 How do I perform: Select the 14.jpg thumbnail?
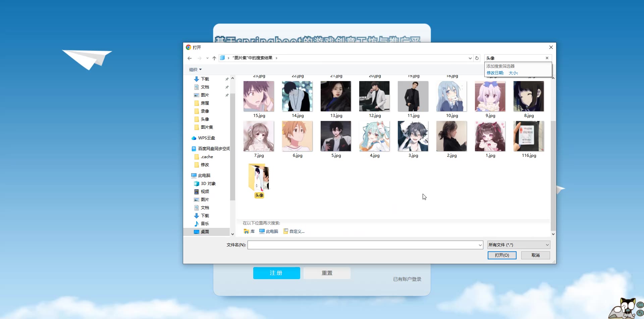click(297, 96)
